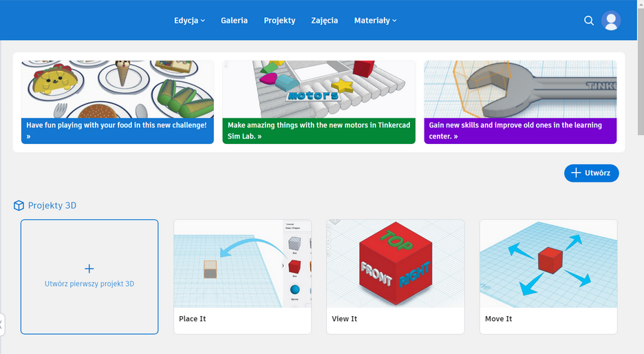The image size is (644, 354).
Task: Open the Move It tutorial thumbnail
Action: [x=548, y=264]
